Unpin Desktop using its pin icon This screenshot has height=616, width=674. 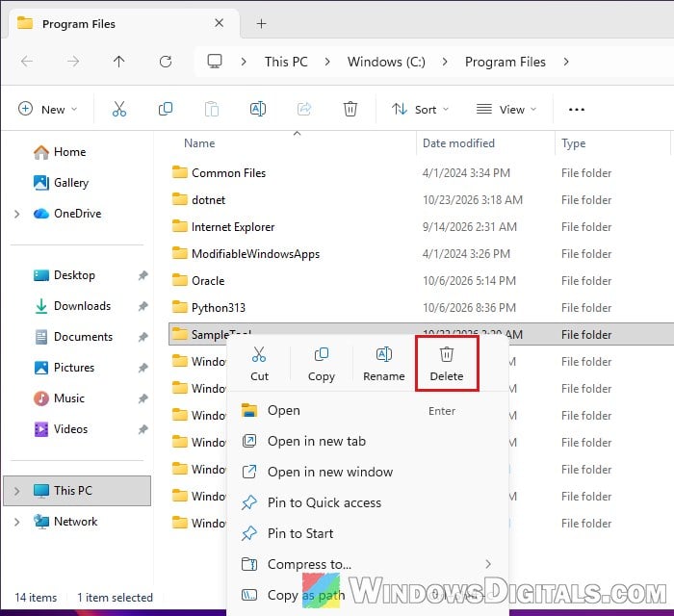(143, 275)
